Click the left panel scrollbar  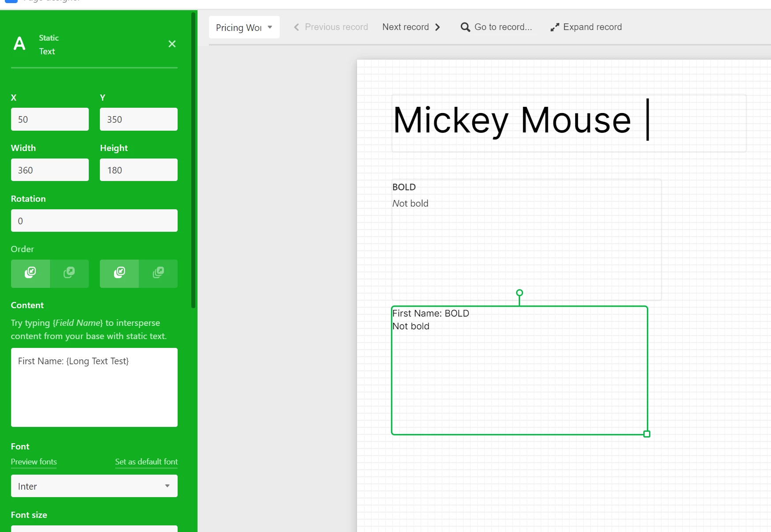click(x=193, y=160)
